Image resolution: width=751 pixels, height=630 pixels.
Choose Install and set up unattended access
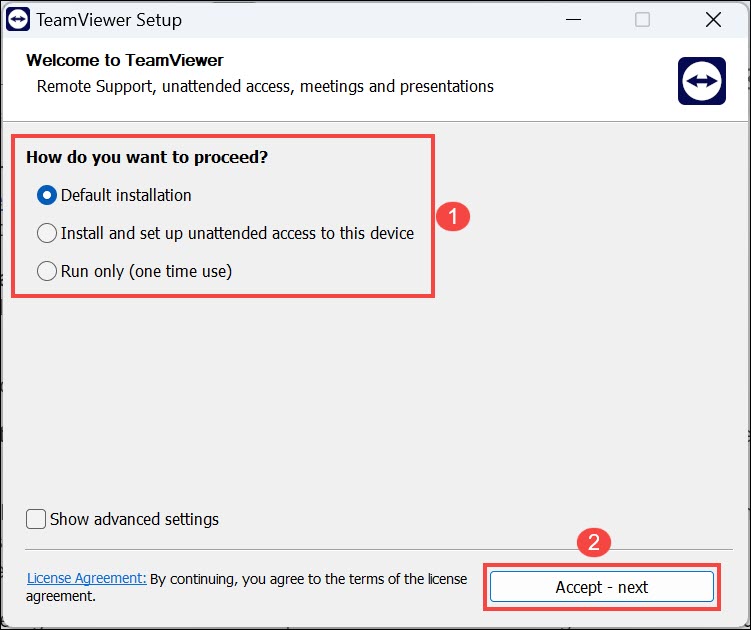pyautogui.click(x=47, y=233)
